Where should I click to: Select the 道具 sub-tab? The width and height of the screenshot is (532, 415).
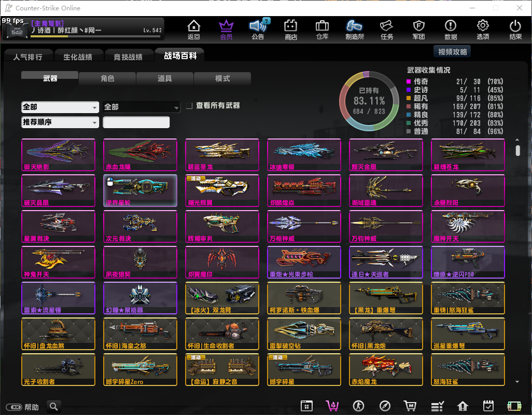164,78
